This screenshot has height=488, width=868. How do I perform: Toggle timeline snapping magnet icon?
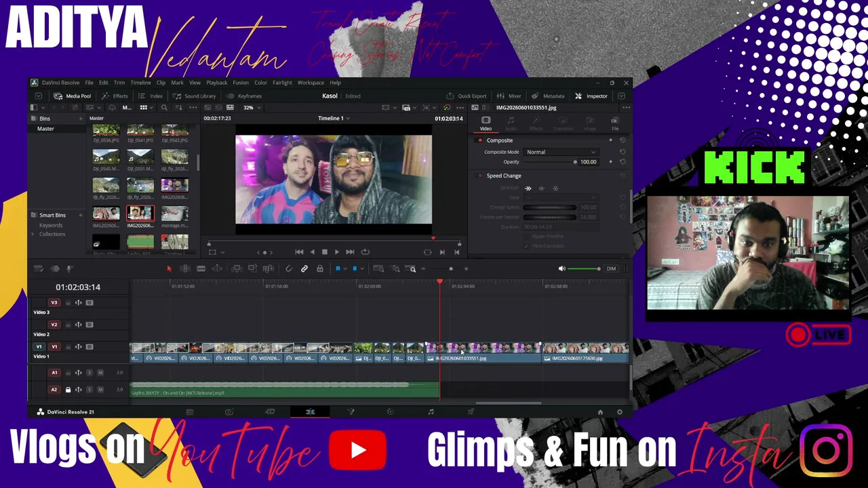pos(289,269)
